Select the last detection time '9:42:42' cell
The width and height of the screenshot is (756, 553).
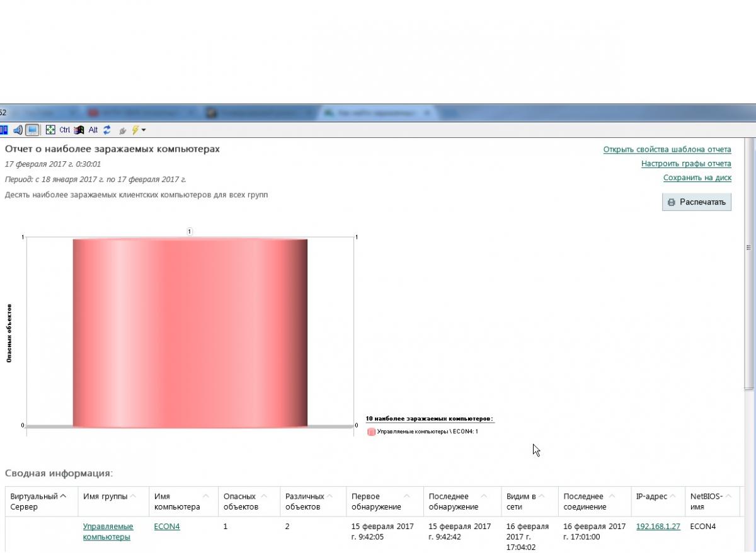459,532
